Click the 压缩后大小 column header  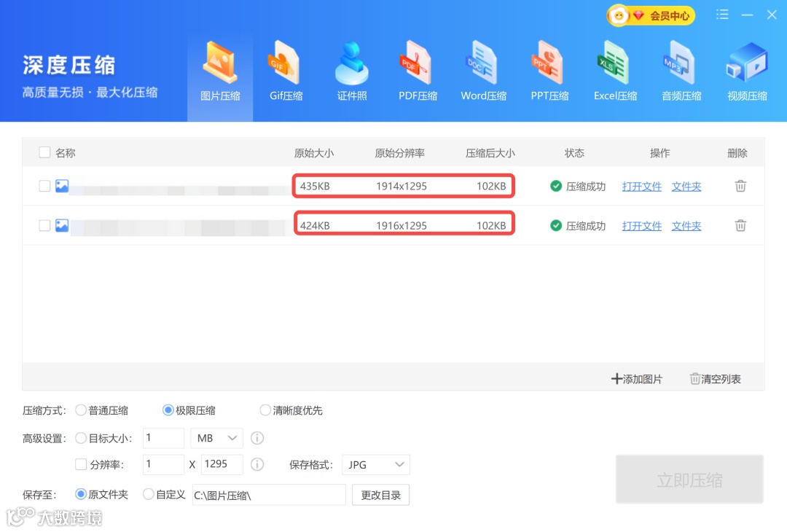pyautogui.click(x=490, y=153)
